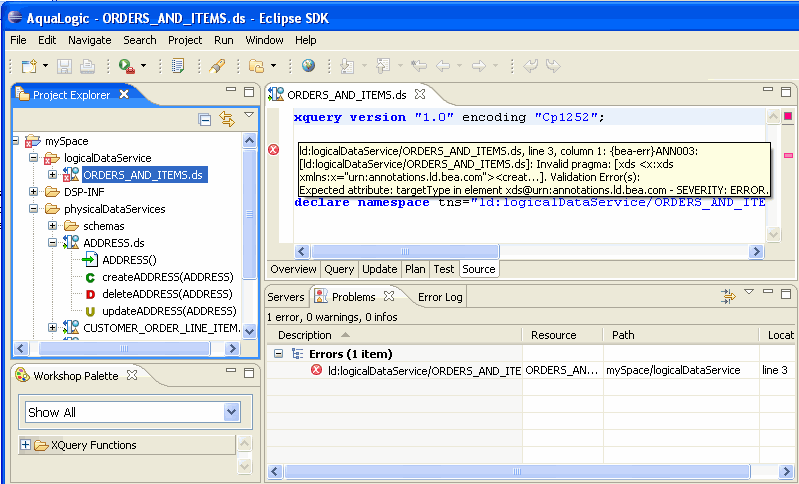Switch to the Overview editor tab

click(x=293, y=269)
